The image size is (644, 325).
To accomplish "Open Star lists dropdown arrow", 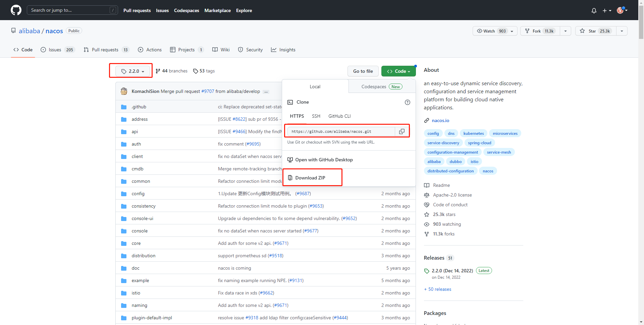I will pyautogui.click(x=622, y=31).
